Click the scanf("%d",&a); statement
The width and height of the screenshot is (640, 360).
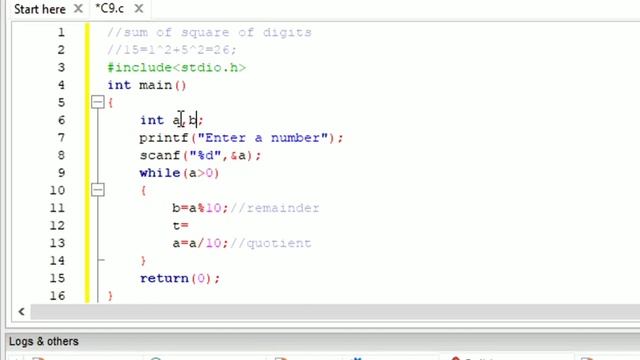(x=200, y=156)
